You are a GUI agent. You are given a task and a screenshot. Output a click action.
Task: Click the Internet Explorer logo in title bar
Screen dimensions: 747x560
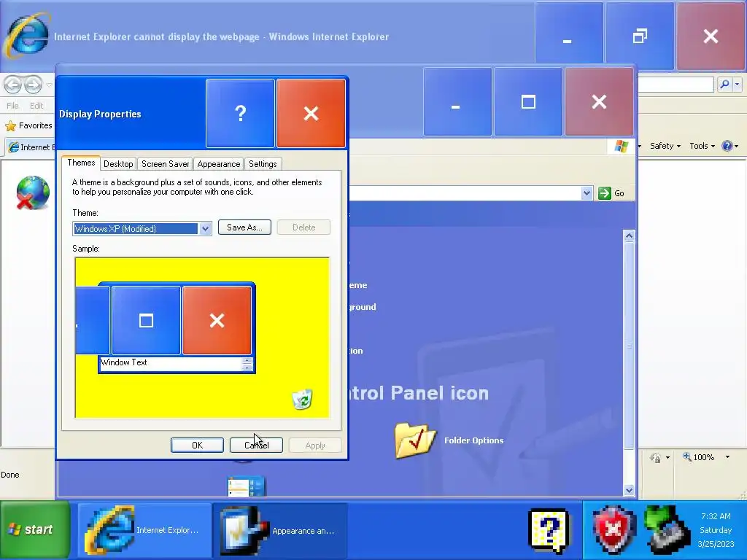click(27, 35)
